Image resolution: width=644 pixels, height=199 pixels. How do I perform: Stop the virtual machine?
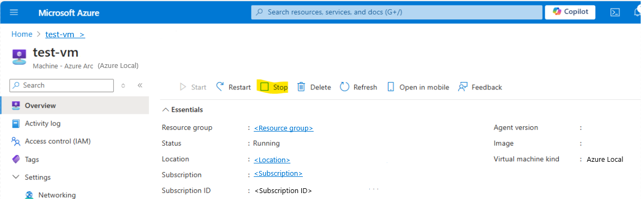pos(274,87)
